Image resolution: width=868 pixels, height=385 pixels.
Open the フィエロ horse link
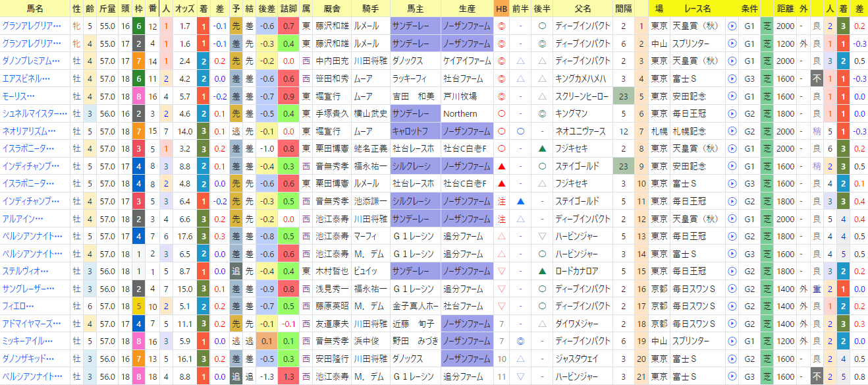point(18,305)
